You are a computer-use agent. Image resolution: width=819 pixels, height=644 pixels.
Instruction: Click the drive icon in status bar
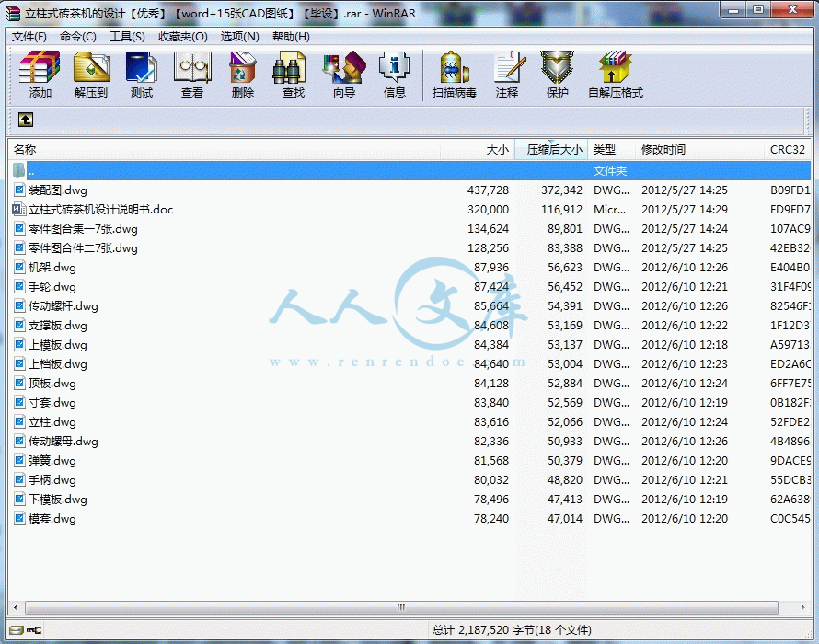pos(17,630)
